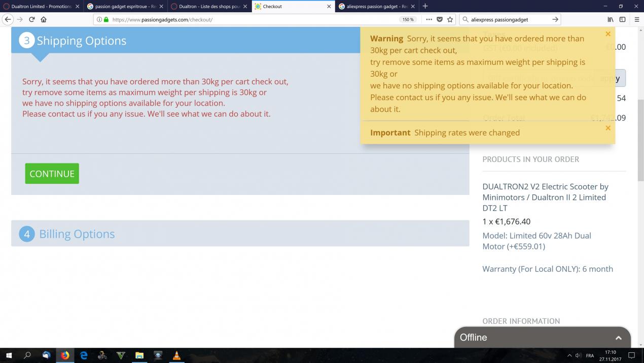Open File Explorer from the taskbar
This screenshot has height=363, width=644.
[139, 355]
